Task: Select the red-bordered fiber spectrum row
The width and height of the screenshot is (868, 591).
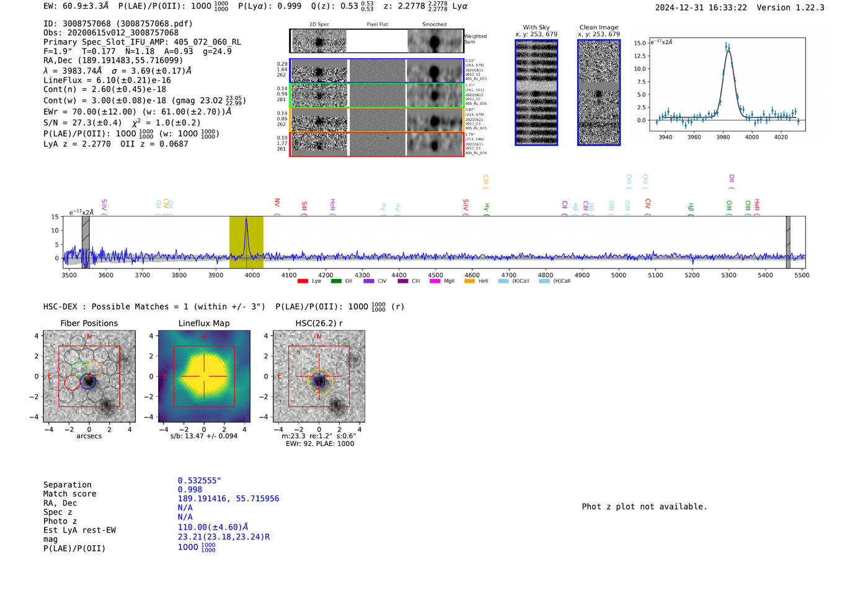Action: 377,144
